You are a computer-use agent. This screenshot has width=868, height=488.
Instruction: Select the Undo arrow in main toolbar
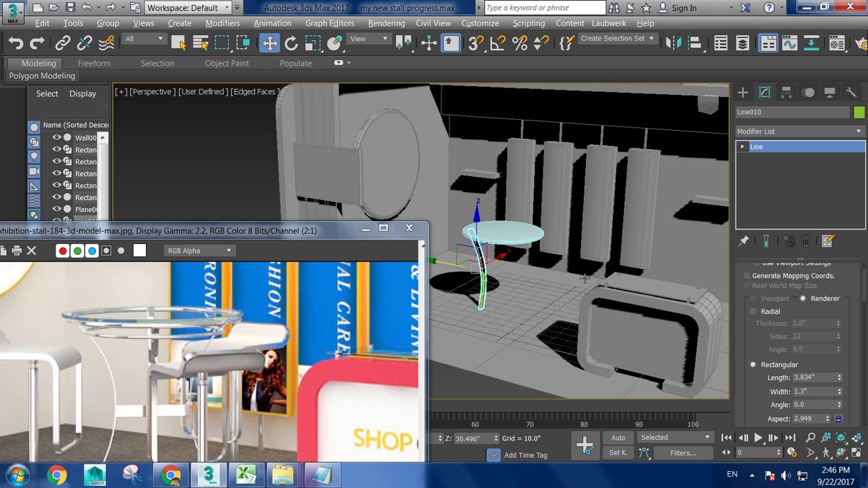point(16,43)
